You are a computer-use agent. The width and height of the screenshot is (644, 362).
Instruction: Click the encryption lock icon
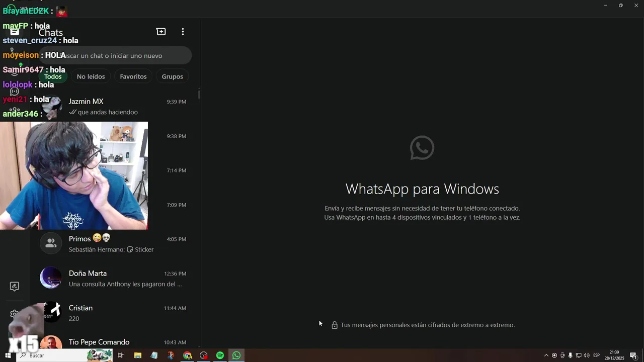tap(335, 325)
